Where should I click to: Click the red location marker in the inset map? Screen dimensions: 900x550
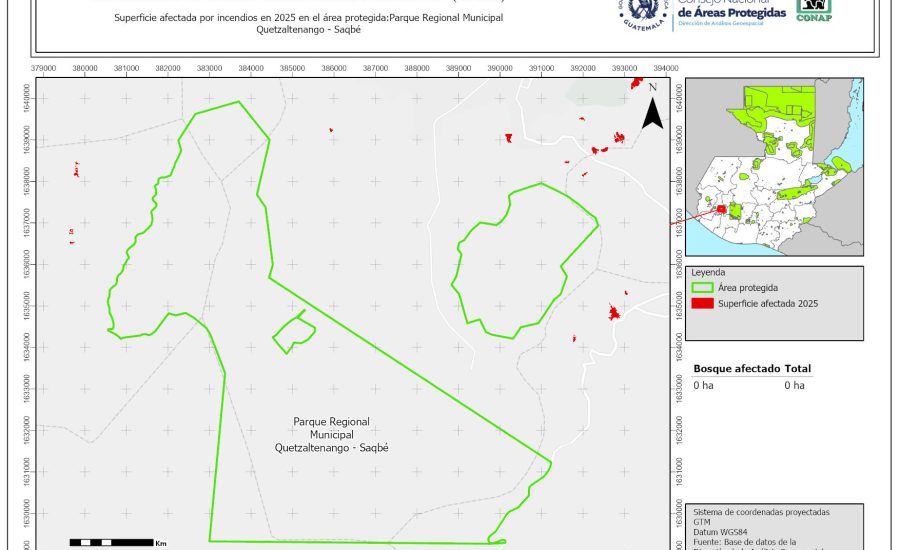pos(721,210)
